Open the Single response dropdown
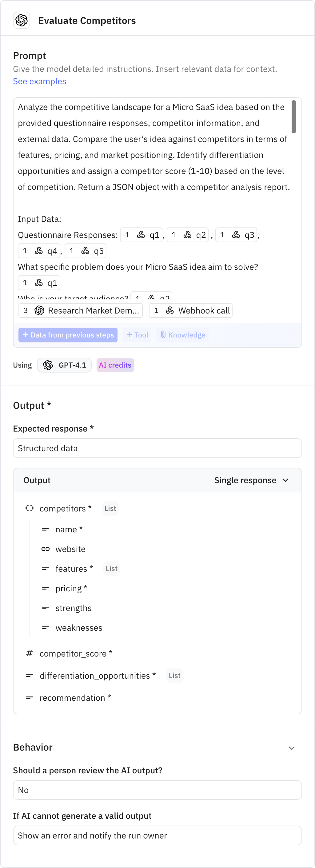The image size is (315, 868). pos(252,480)
